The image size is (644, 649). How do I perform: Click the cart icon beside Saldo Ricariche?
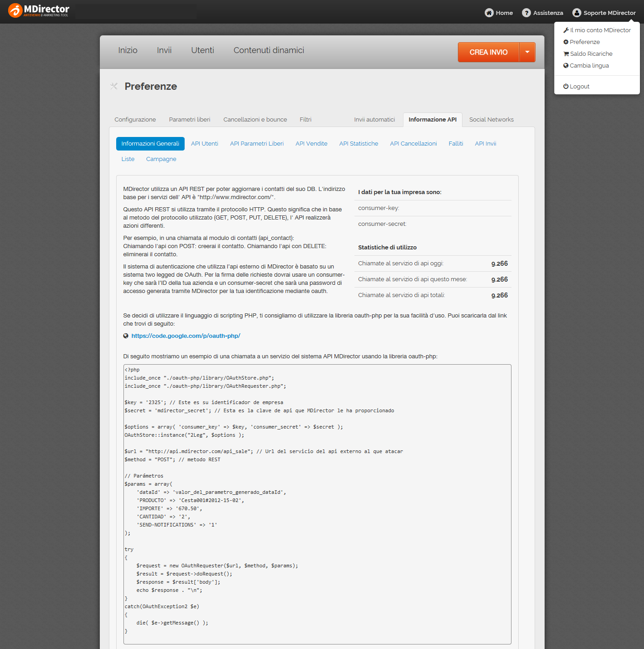pyautogui.click(x=566, y=54)
